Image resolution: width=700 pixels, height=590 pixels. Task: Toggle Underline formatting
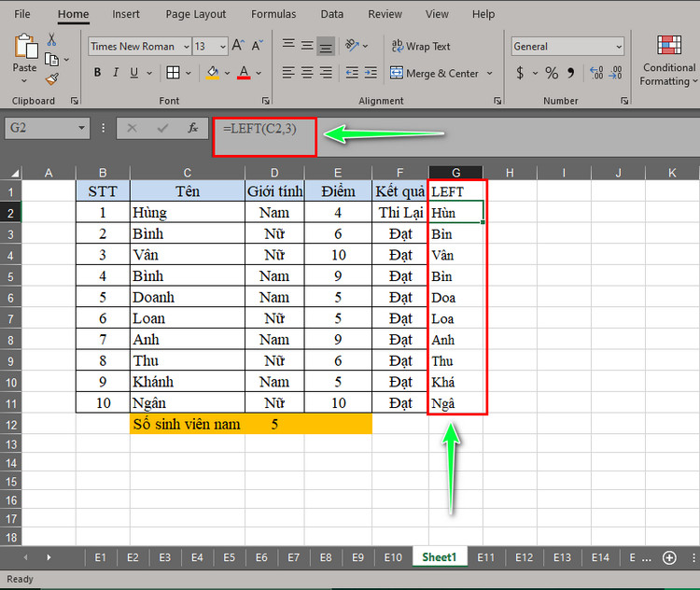[133, 73]
